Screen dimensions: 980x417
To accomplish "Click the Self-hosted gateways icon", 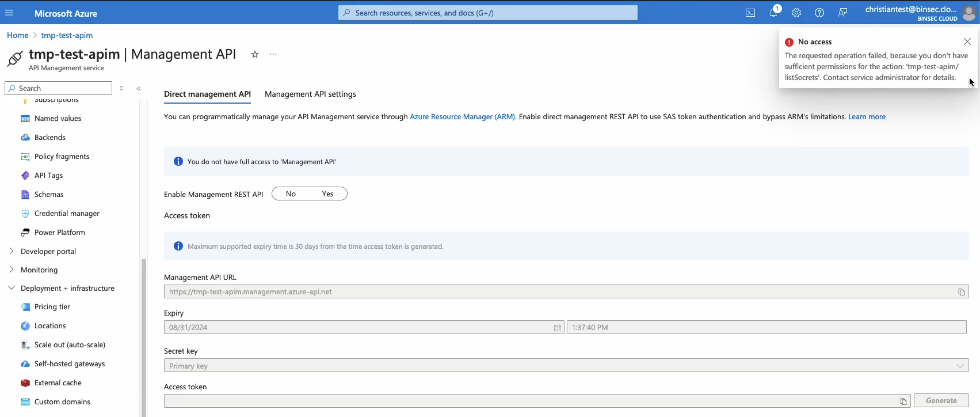I will tap(25, 364).
